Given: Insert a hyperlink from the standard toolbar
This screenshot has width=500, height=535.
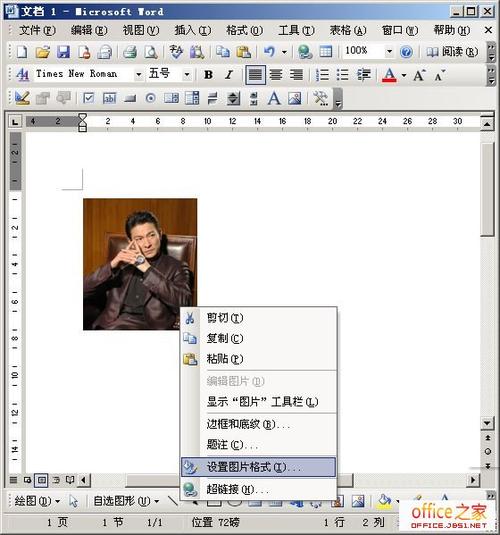Looking at the screenshot, I should click(x=304, y=52).
